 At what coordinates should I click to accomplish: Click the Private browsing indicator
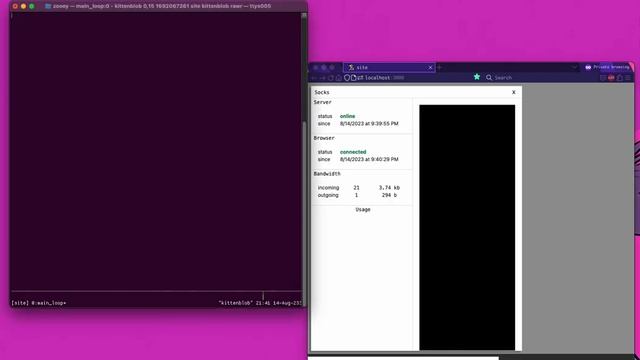pos(607,67)
